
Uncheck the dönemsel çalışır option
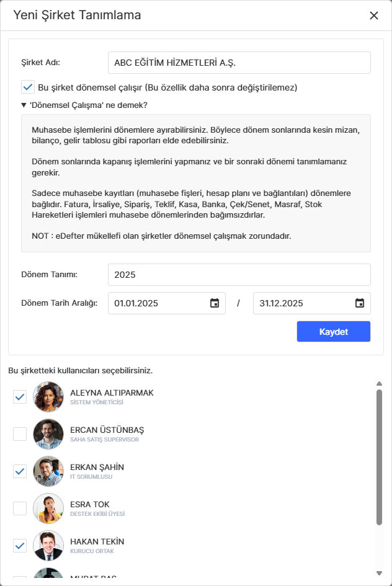tap(27, 87)
